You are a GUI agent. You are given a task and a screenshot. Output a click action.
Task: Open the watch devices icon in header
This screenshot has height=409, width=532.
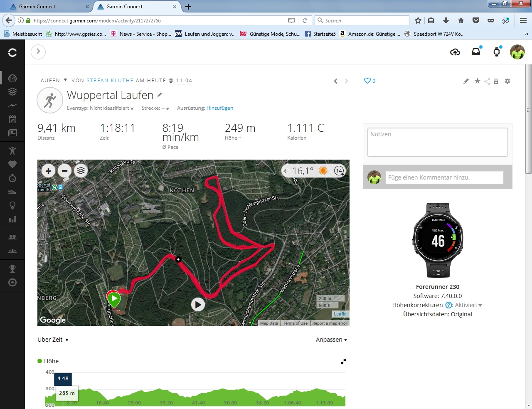click(x=497, y=52)
